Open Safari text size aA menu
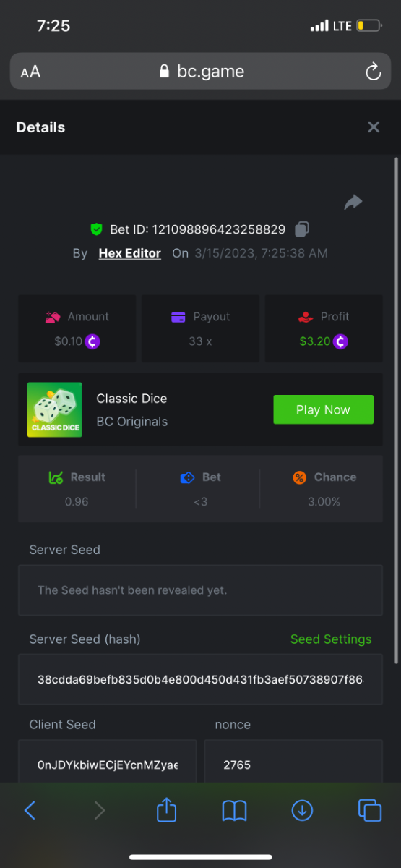Image resolution: width=401 pixels, height=868 pixels. [30, 72]
